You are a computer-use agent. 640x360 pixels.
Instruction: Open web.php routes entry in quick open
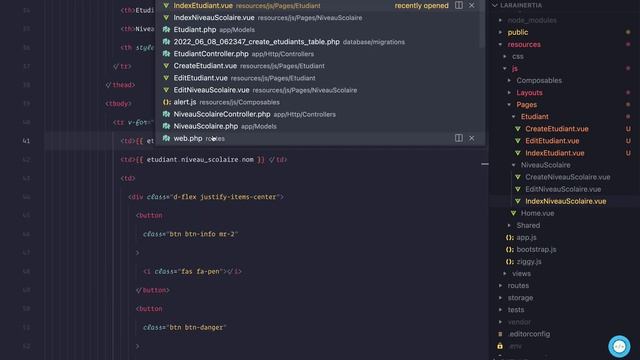coord(320,138)
